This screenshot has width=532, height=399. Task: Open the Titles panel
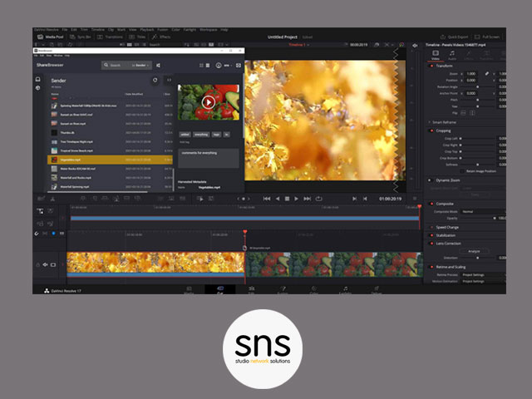137,37
